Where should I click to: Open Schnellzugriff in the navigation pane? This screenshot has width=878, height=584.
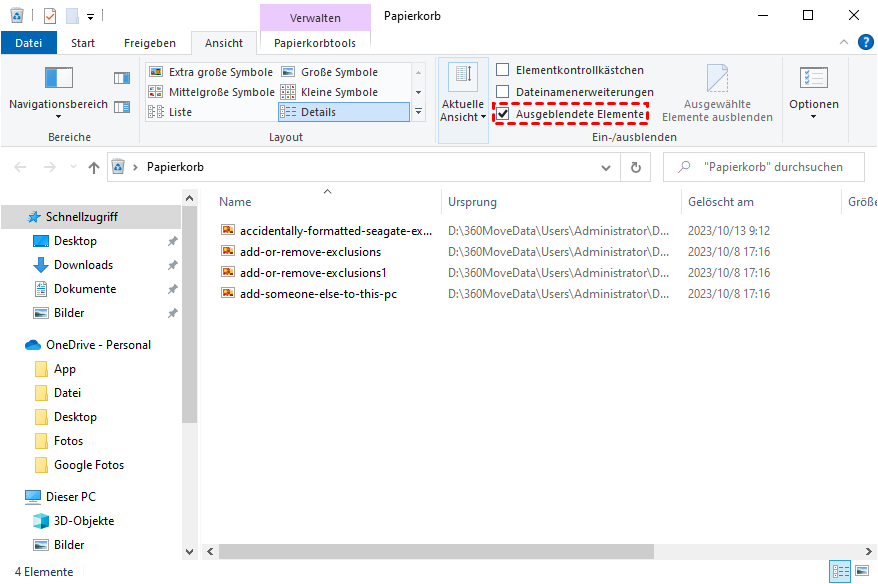[x=91, y=217]
